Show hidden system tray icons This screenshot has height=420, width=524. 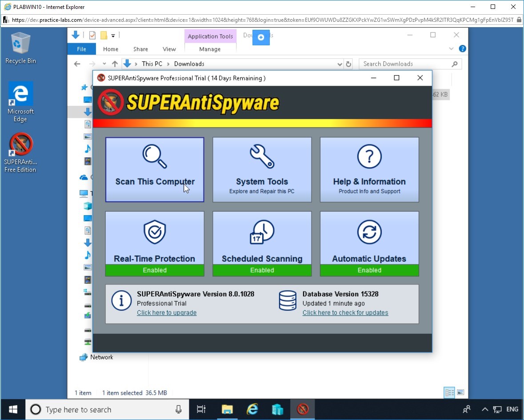485,409
